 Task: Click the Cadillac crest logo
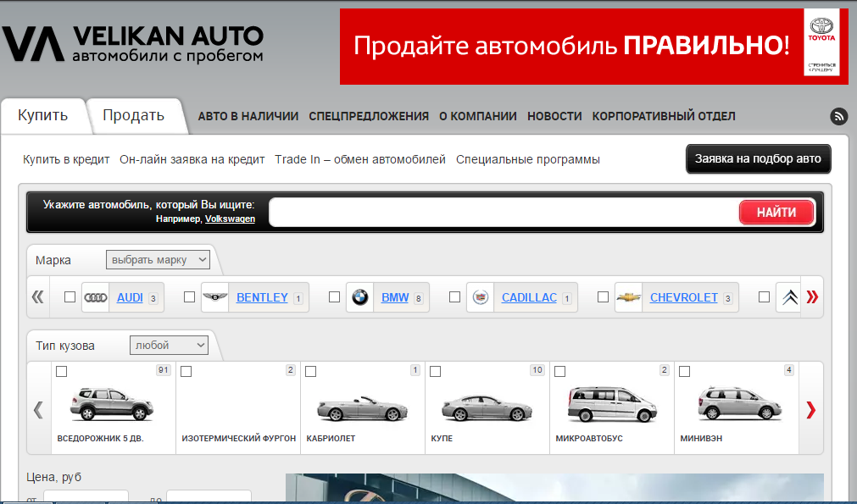point(480,297)
